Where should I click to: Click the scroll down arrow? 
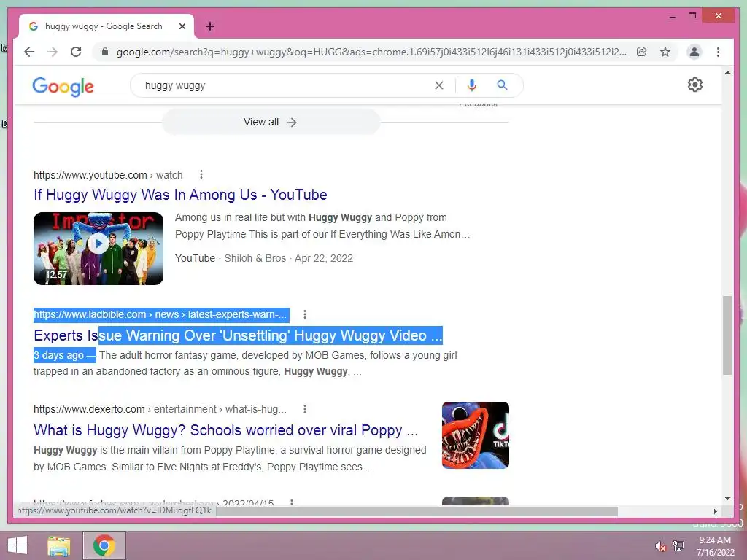click(727, 499)
